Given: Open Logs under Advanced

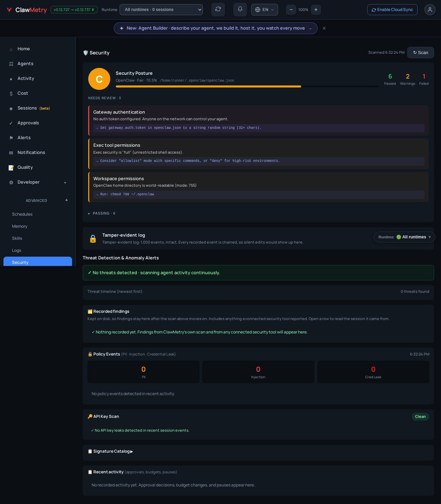Looking at the screenshot, I should coord(38,250).
